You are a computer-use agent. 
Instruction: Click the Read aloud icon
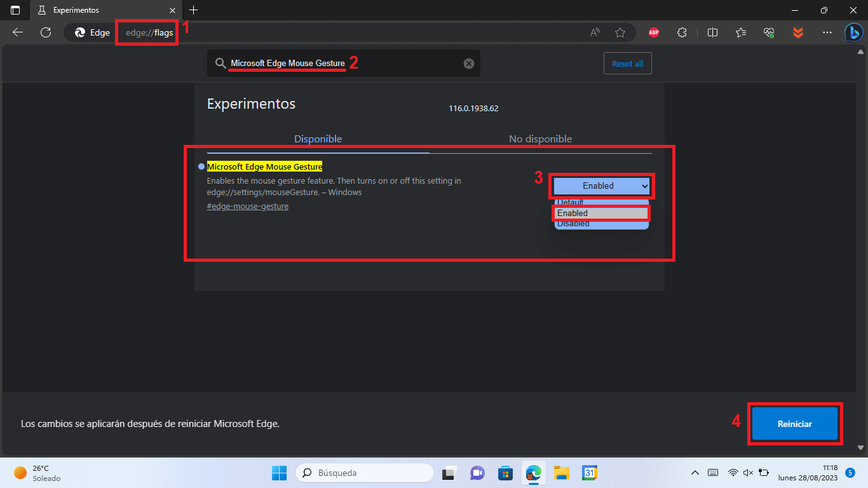(x=595, y=32)
